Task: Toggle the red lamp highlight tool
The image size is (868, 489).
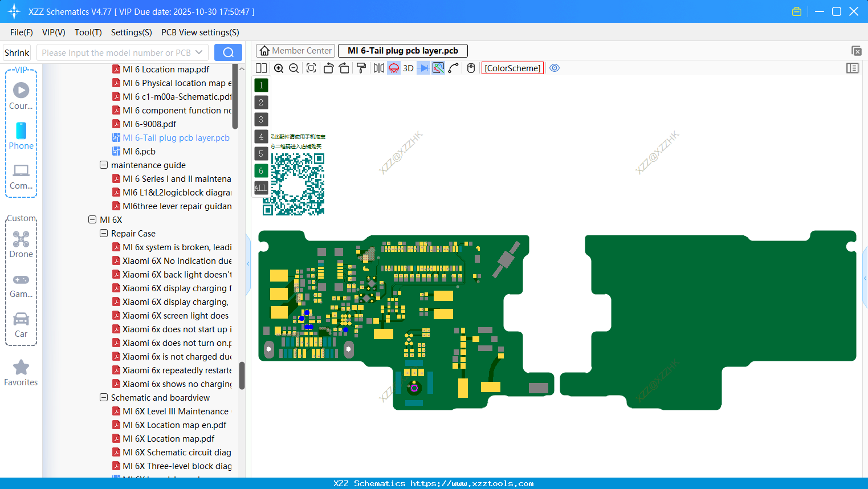Action: point(394,68)
